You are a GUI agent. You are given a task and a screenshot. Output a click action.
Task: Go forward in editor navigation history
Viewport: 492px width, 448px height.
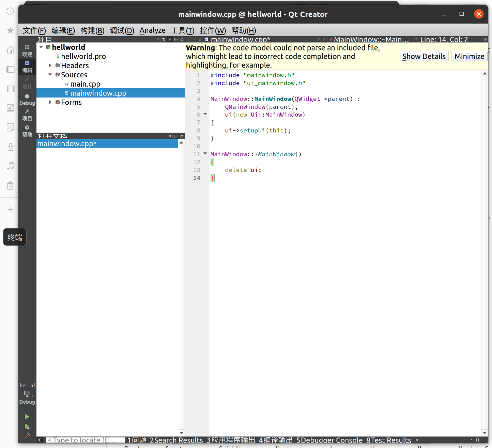194,40
